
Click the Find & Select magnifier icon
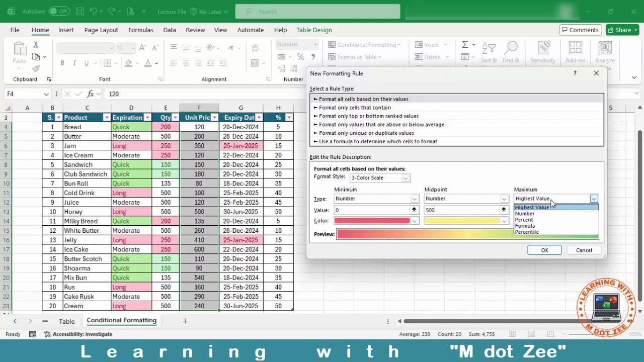tap(511, 49)
